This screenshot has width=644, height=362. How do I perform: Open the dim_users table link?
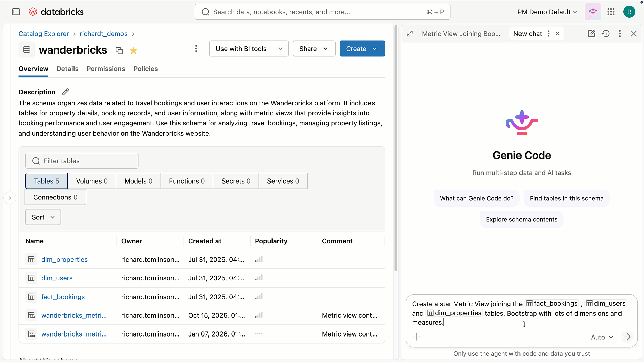pos(57,278)
